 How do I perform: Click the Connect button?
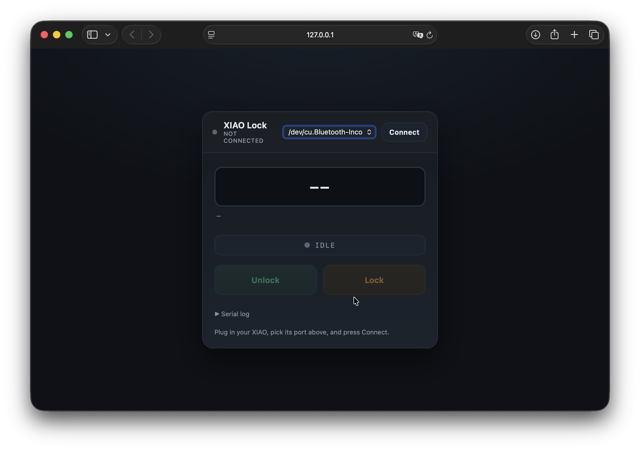(x=404, y=132)
